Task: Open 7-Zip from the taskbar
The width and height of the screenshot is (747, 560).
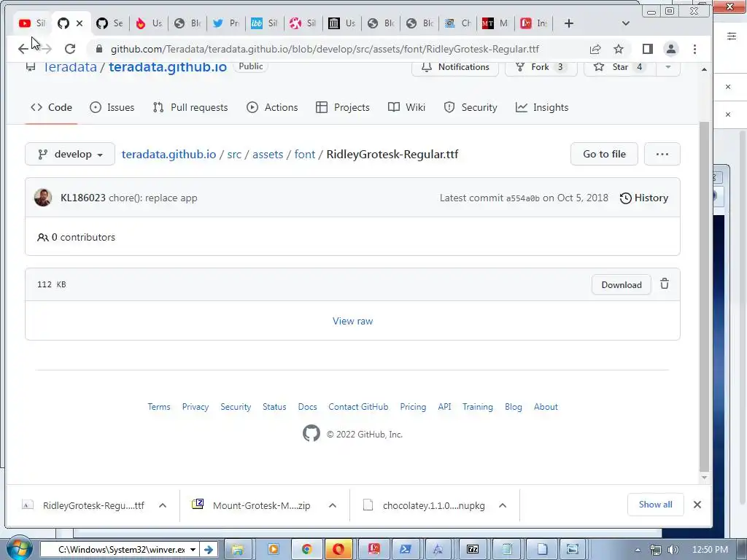Action: click(473, 550)
